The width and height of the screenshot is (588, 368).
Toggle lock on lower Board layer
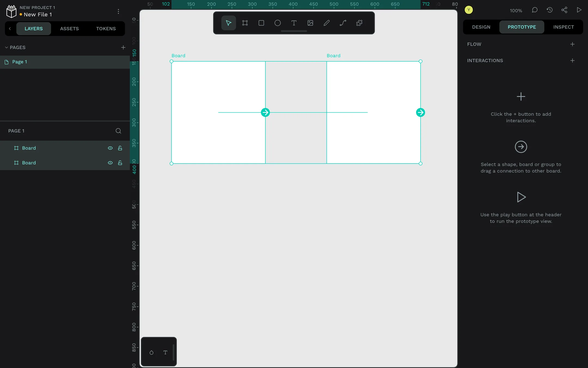click(120, 163)
